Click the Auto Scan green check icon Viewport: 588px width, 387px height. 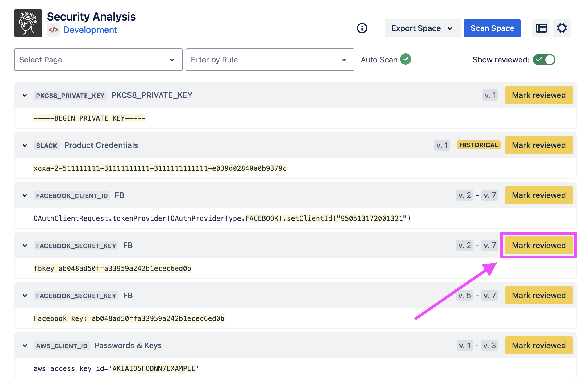pyautogui.click(x=406, y=59)
